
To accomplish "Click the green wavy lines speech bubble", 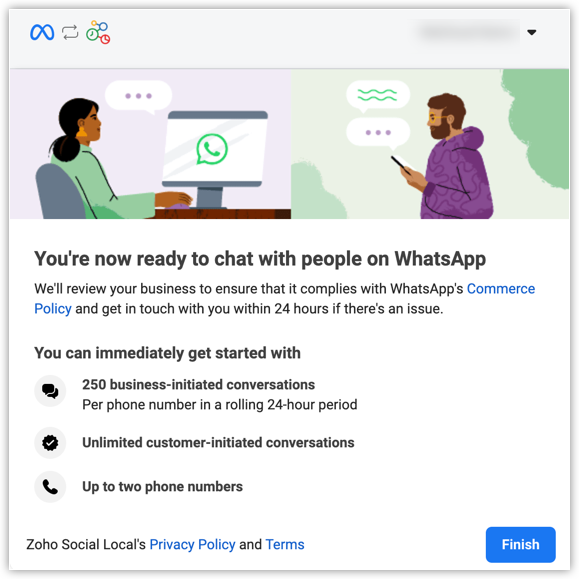I will (377, 95).
